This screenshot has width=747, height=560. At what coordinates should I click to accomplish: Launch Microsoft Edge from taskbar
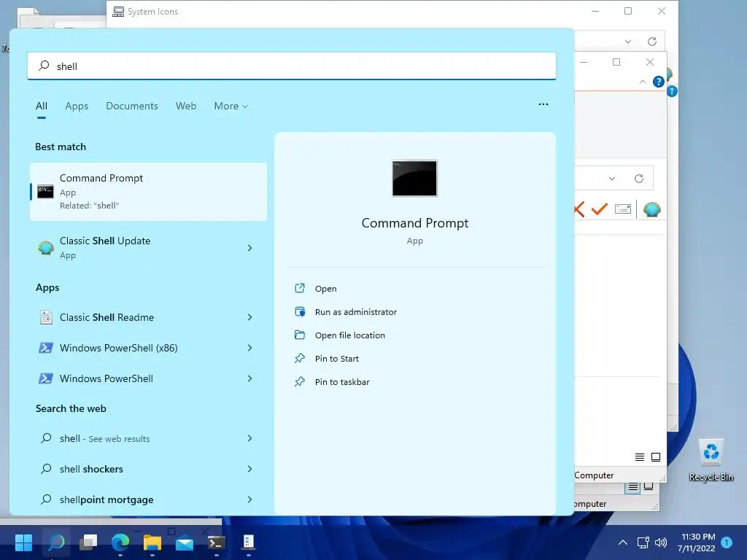coord(120,542)
